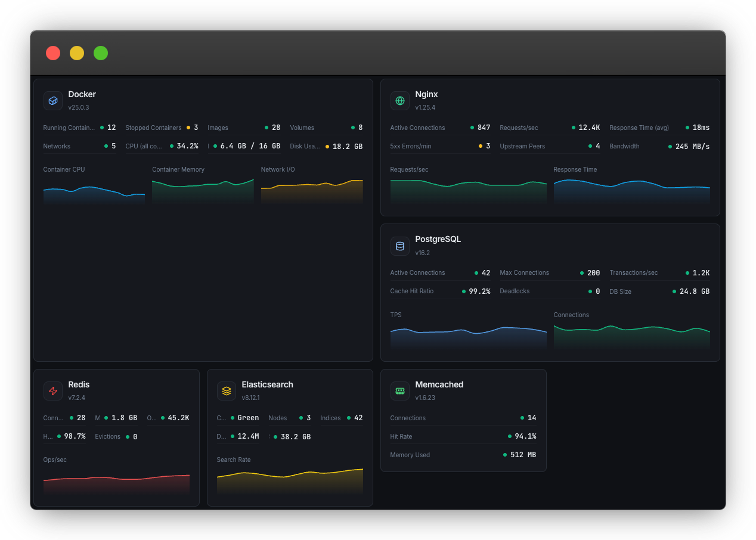Image resolution: width=756 pixels, height=540 pixels.
Task: Click the Requests/sec value 12.4K in Nginx
Action: point(588,128)
